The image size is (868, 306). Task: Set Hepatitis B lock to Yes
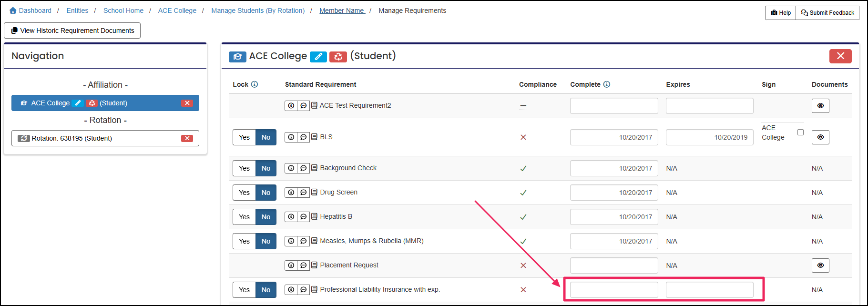[244, 217]
